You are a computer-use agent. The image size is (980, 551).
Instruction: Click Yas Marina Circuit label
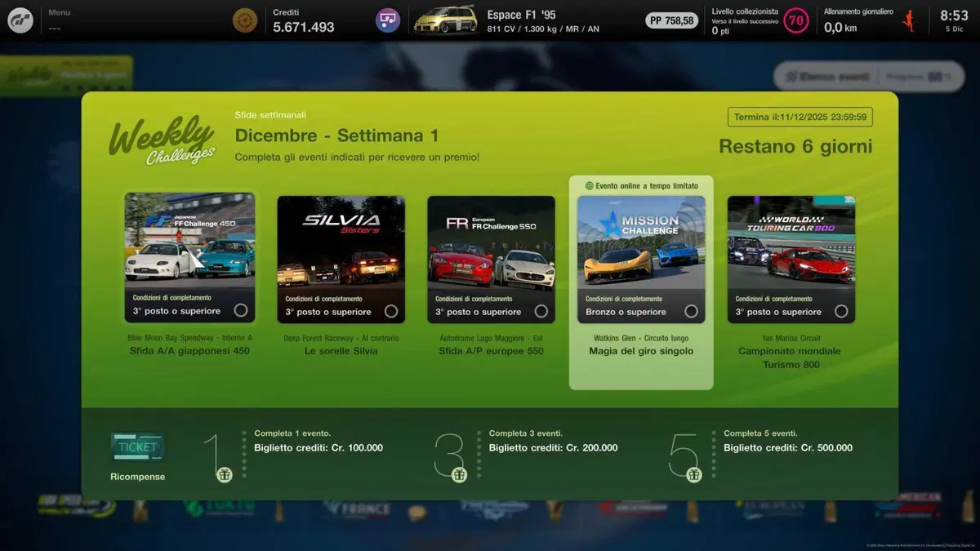click(791, 338)
